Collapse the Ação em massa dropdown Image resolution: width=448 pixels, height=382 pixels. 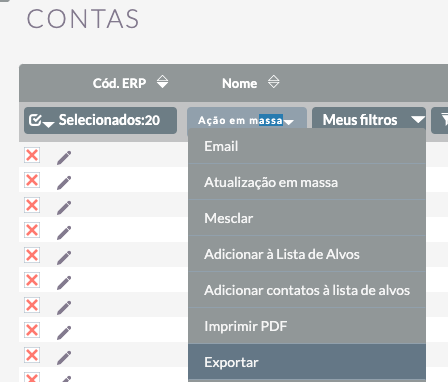[x=247, y=120]
